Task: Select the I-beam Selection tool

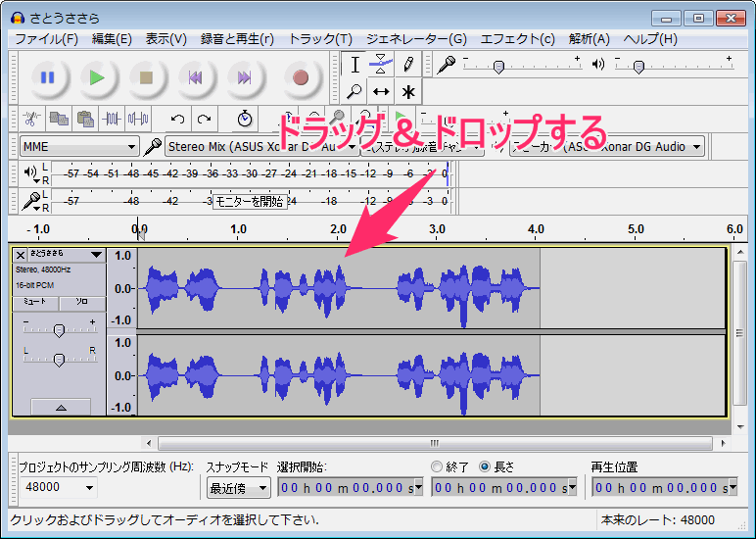Action: [x=354, y=64]
